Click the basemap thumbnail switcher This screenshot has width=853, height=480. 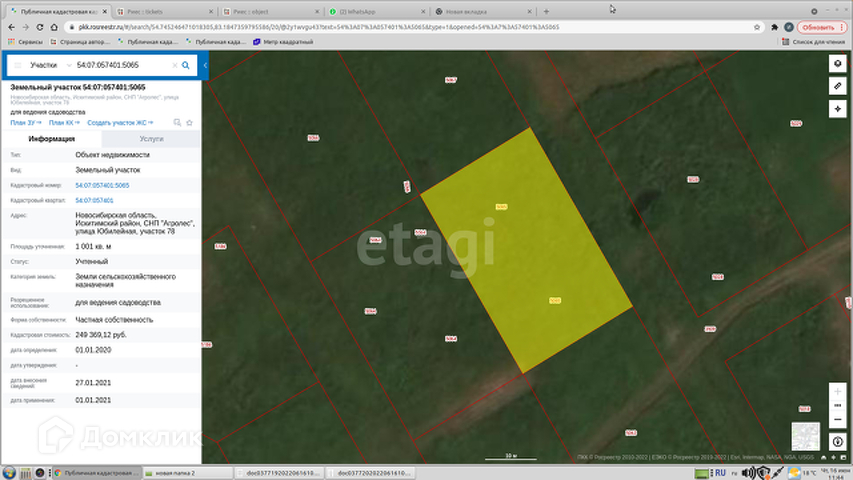(805, 436)
